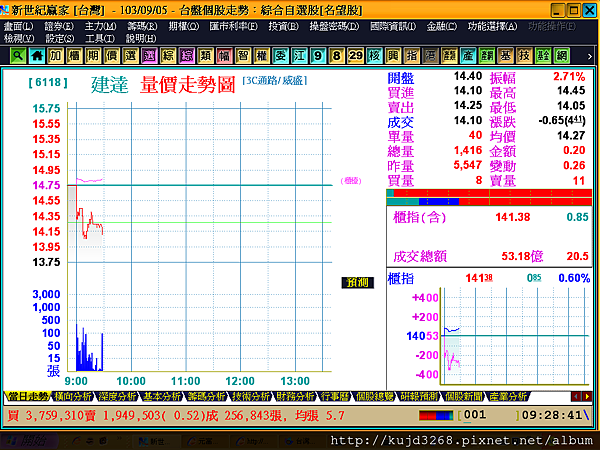Open the cyan 核 toolbar icon
The width and height of the screenshot is (600, 450).
click(x=374, y=56)
